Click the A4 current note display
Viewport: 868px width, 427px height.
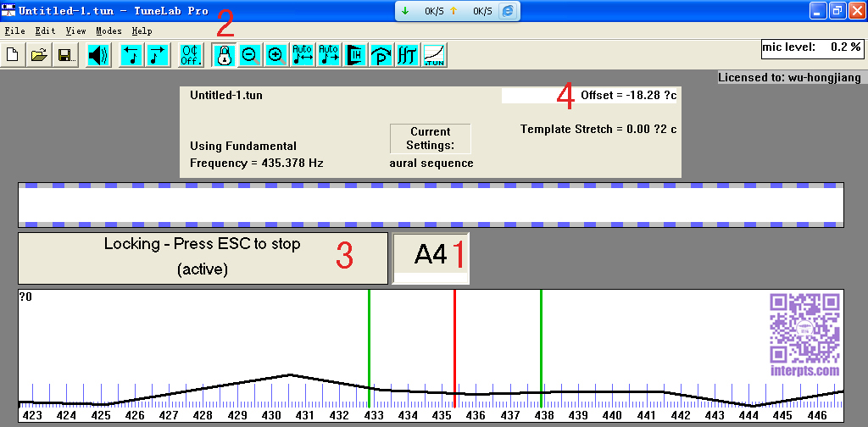click(431, 255)
